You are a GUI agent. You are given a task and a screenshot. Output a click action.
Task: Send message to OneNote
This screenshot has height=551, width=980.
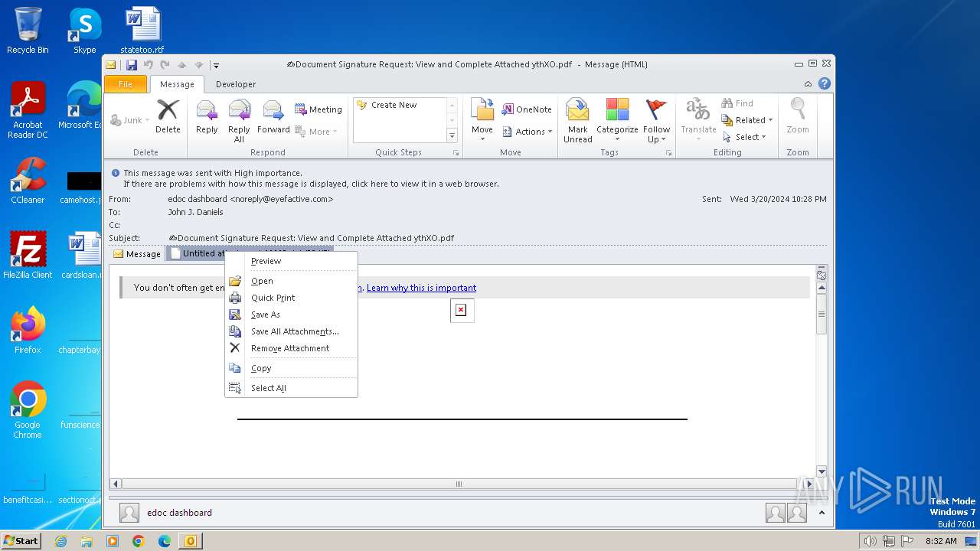[527, 109]
